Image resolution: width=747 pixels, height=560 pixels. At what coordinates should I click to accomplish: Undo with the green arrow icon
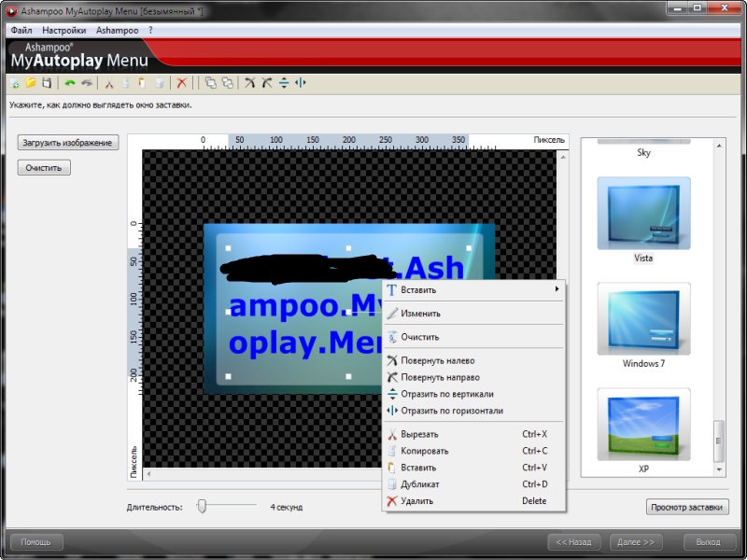70,83
